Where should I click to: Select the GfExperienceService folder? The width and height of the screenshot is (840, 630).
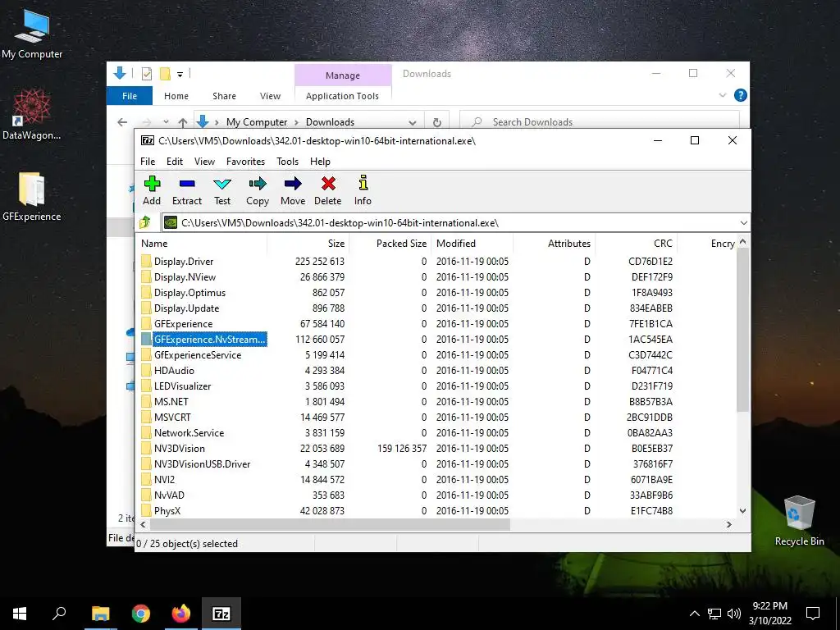tap(198, 354)
